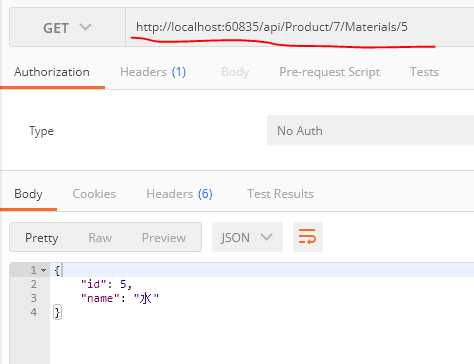This screenshot has width=474, height=364.
Task: Click line number 4 in gutter
Action: [x=33, y=312]
